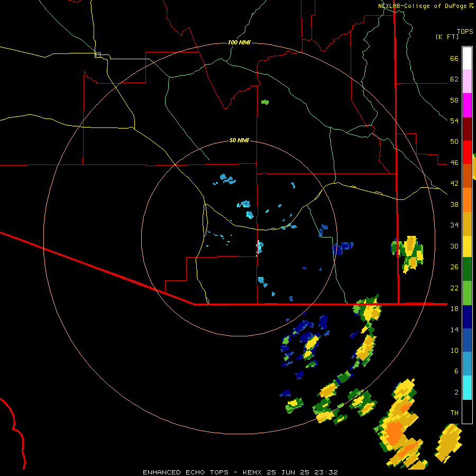The width and height of the screenshot is (476, 476).
Task: Click the "[K FT]" legend units label
Action: pyautogui.click(x=447, y=36)
